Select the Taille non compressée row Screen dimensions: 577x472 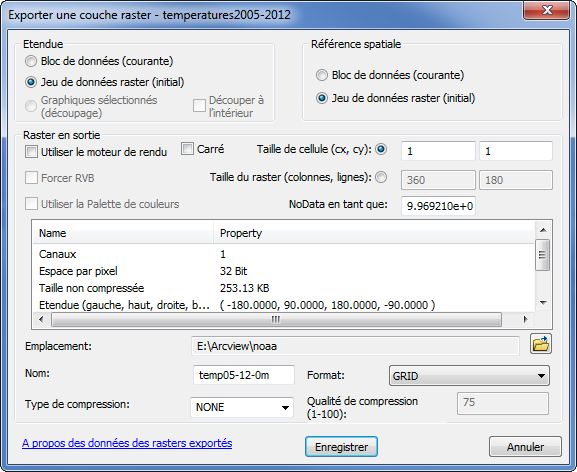pyautogui.click(x=284, y=288)
